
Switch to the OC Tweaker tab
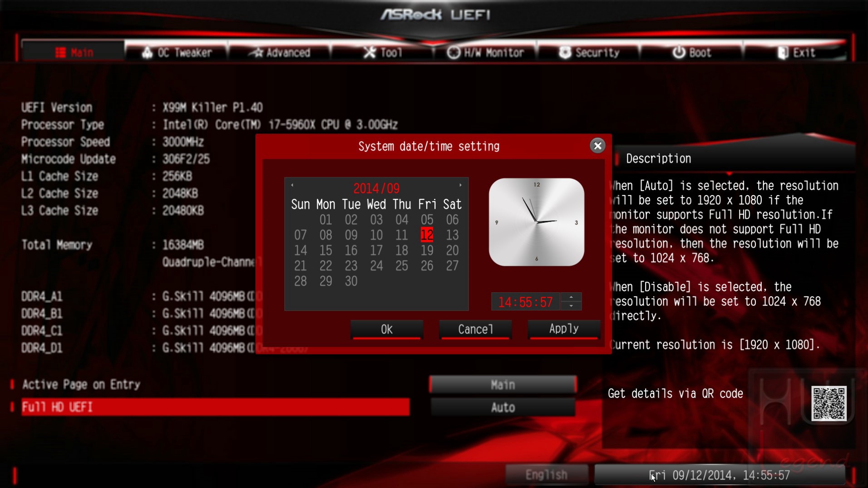point(177,52)
